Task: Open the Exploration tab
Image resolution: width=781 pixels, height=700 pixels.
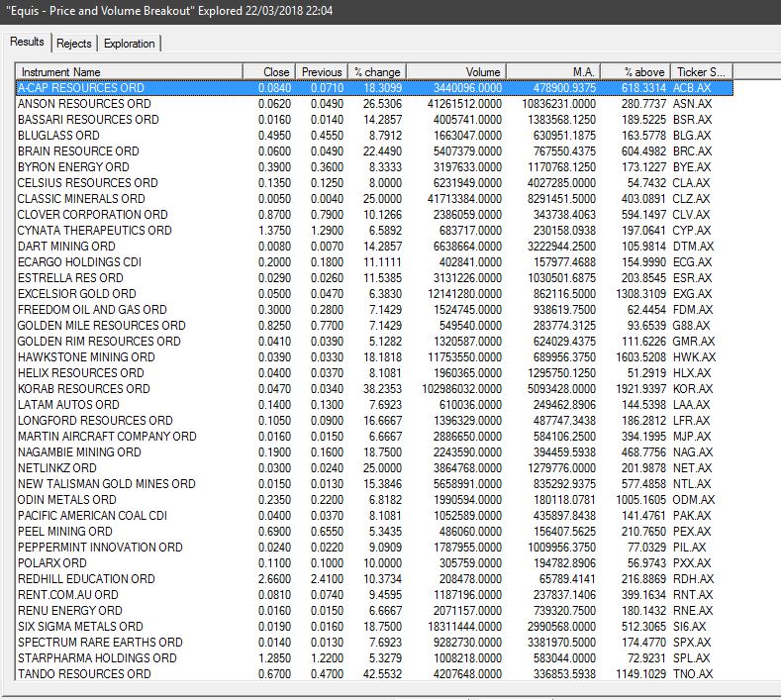Action: coord(129,44)
